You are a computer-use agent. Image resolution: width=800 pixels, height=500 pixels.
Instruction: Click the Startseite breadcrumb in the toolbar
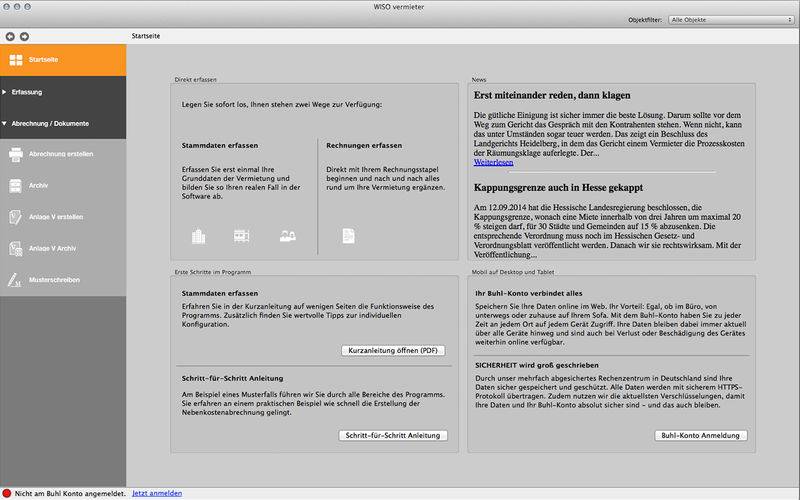pos(146,36)
